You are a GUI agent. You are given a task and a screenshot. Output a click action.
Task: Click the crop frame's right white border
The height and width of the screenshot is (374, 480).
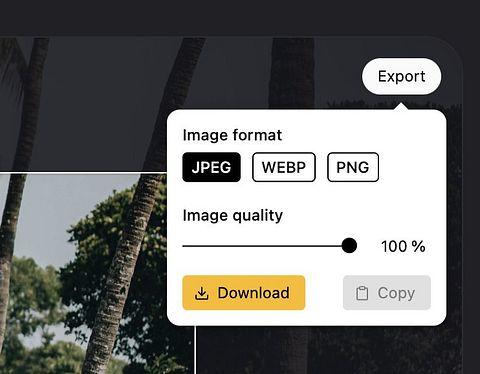195,350
